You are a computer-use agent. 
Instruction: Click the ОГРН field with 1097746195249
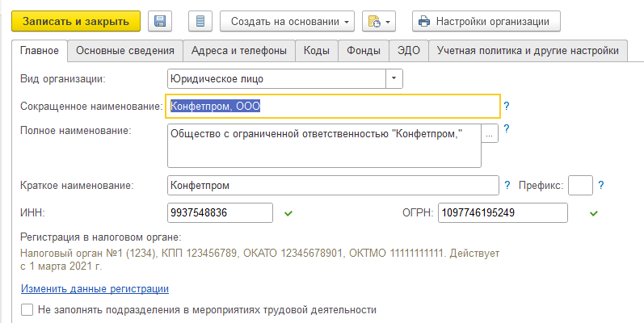click(503, 213)
